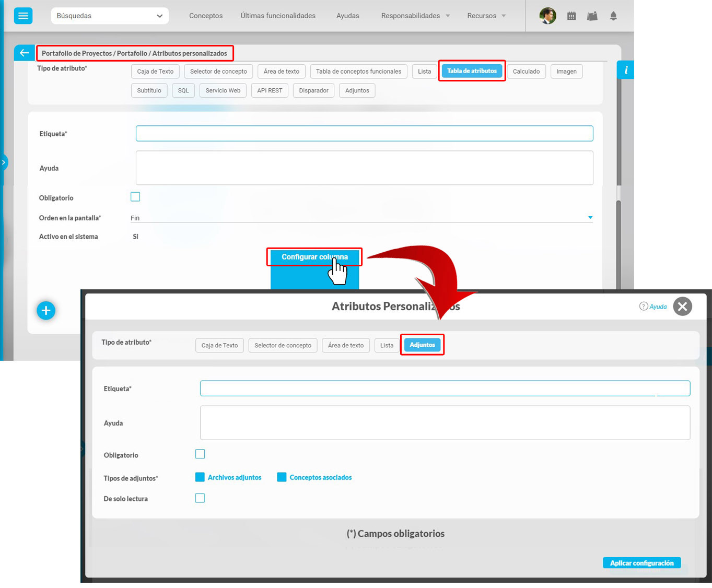Enable the De solo lectura checkbox

tap(200, 498)
